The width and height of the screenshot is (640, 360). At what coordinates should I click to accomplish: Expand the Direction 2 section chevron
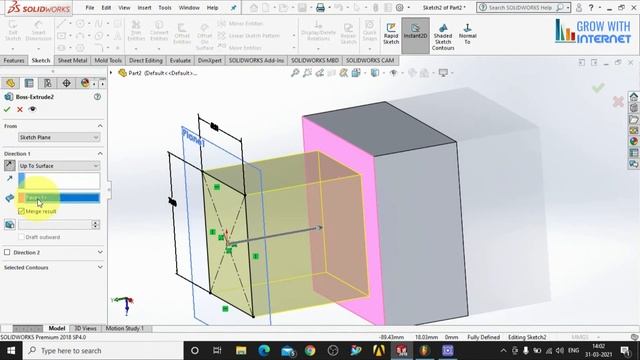point(100,252)
